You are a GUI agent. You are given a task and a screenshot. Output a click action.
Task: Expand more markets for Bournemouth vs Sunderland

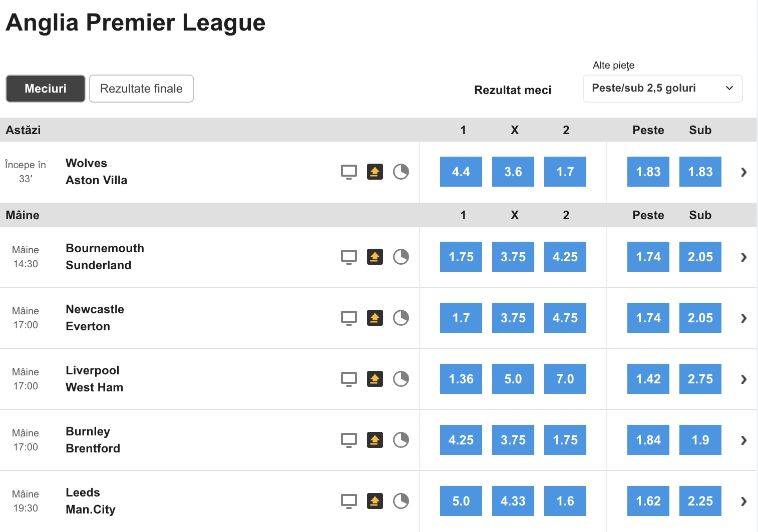pyautogui.click(x=743, y=257)
